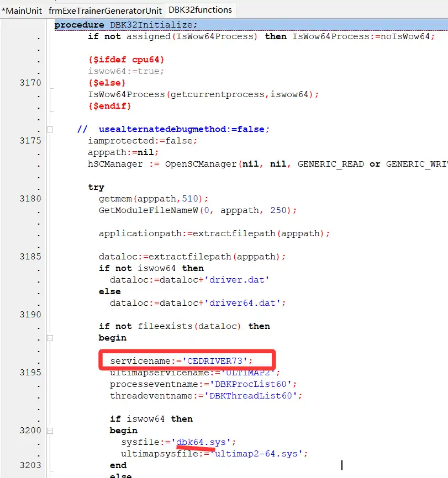Click 'GENERIC_READ' in the OpenSCManager call
Viewport: 448px width, 478px height.
tap(331, 164)
